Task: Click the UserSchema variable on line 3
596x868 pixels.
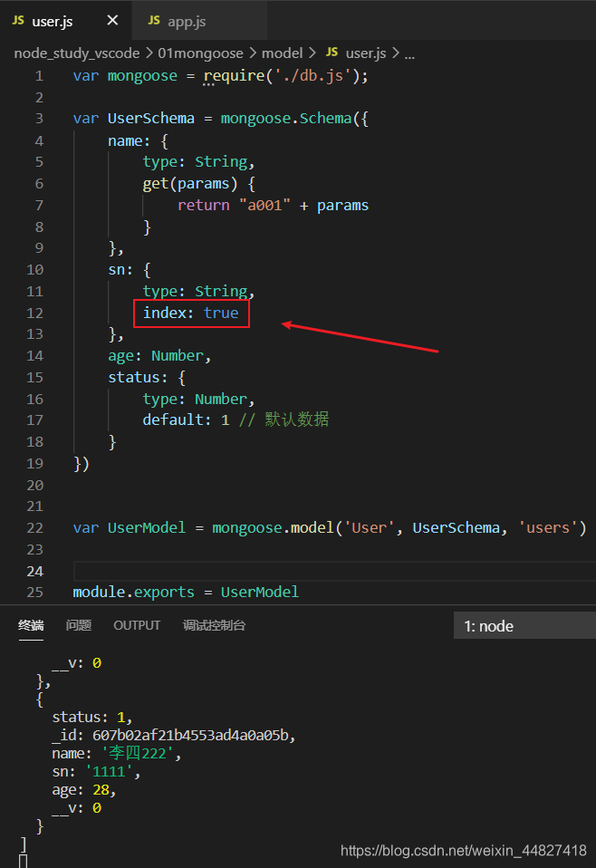Action: click(x=150, y=119)
